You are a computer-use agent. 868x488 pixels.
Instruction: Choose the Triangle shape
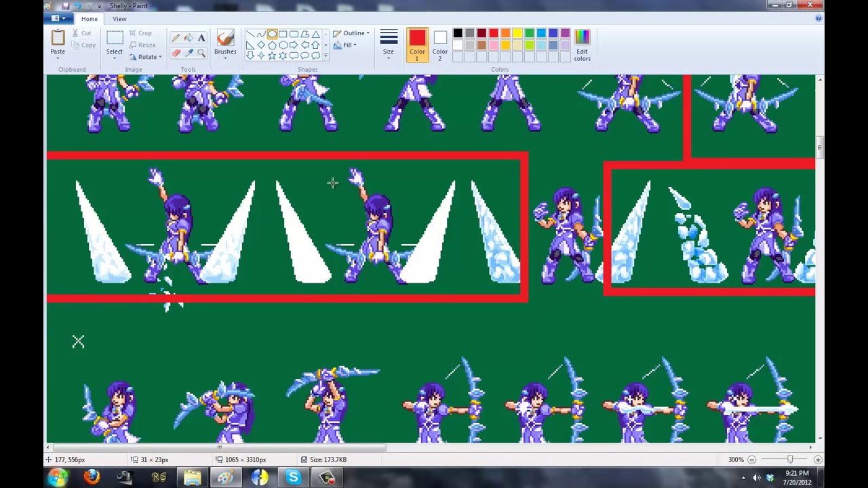(315, 34)
